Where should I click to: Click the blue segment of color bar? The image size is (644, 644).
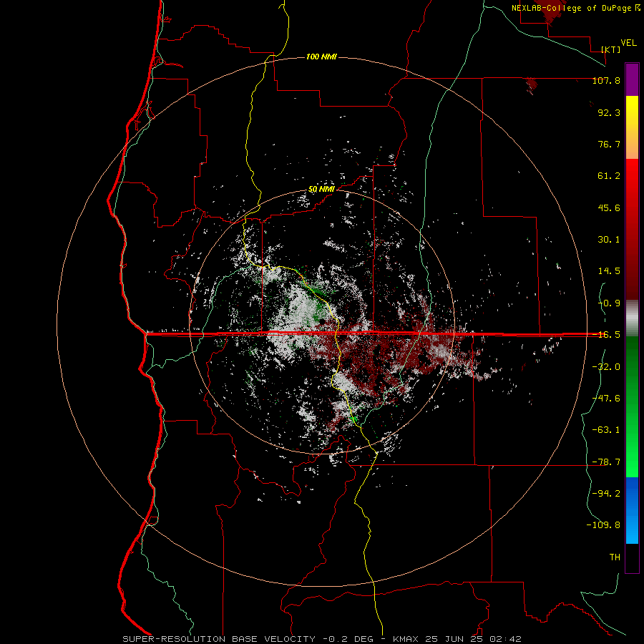632,510
